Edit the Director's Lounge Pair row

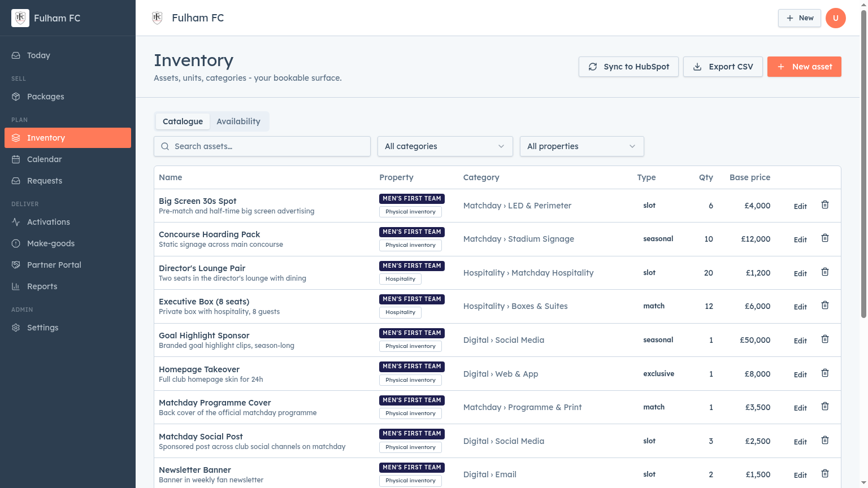click(800, 273)
